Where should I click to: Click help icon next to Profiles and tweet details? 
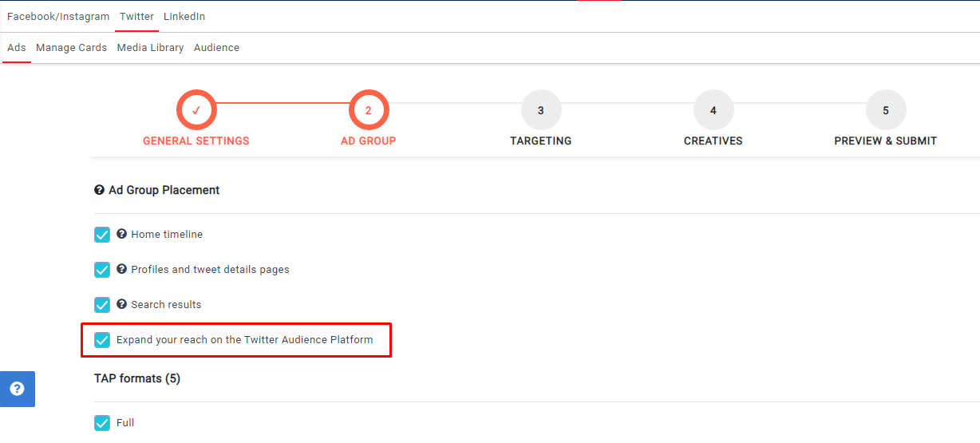click(122, 269)
